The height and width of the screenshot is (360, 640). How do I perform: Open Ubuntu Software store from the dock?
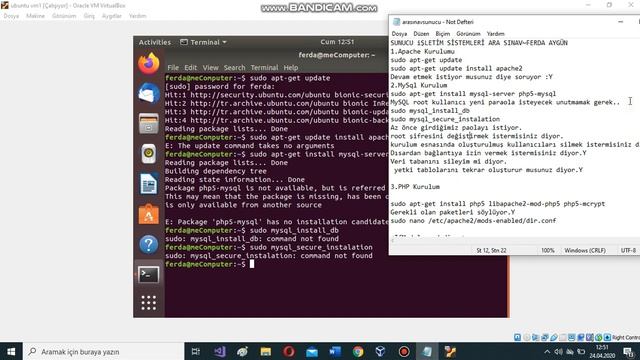pyautogui.click(x=149, y=214)
